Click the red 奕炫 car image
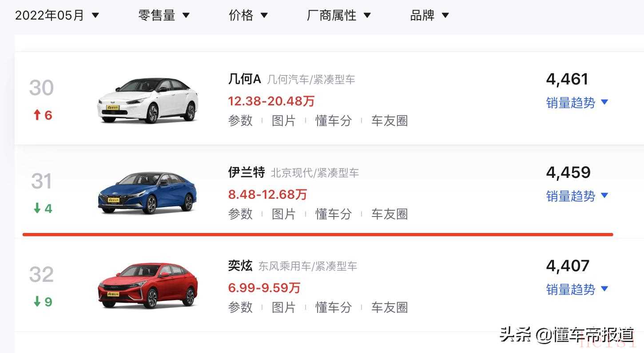644x353 pixels. tap(148, 285)
